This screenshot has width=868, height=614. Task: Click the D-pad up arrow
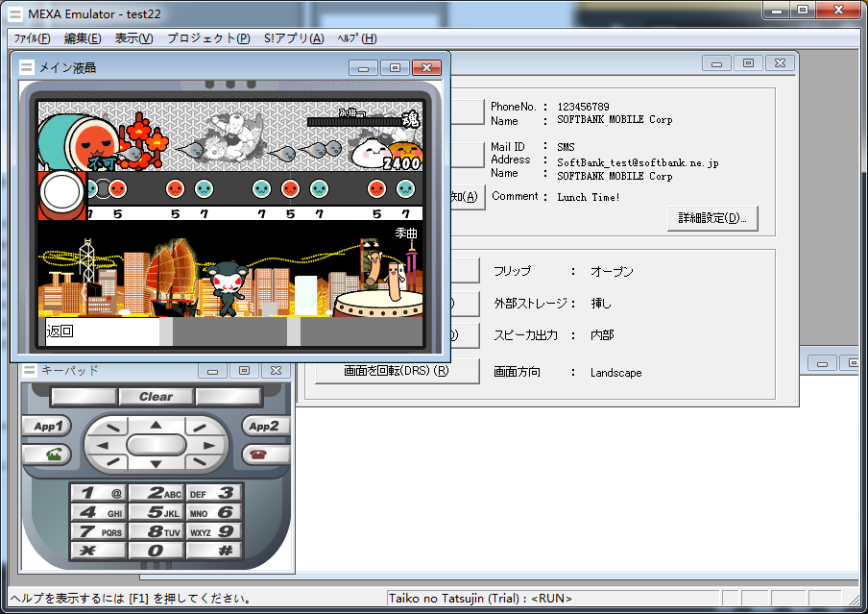click(x=157, y=425)
